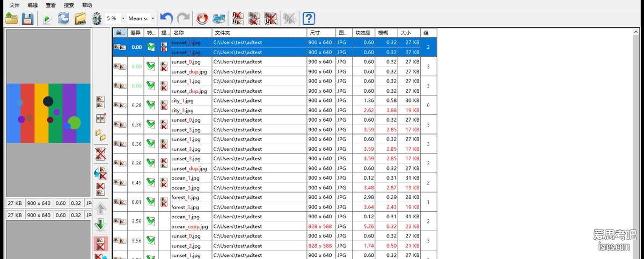Viewport: 644px width, 259px height.
Task: Open search paths folder icon
Action: click(x=80, y=19)
